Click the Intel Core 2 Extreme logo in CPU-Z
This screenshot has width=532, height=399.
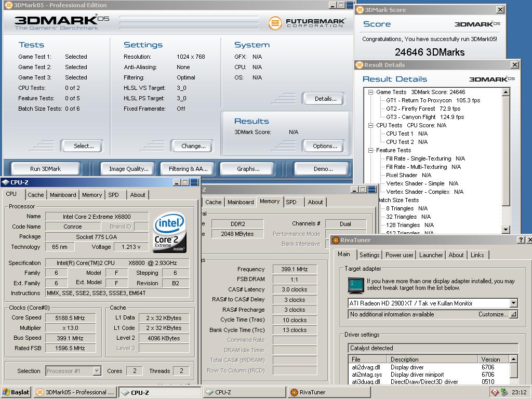[x=169, y=232]
